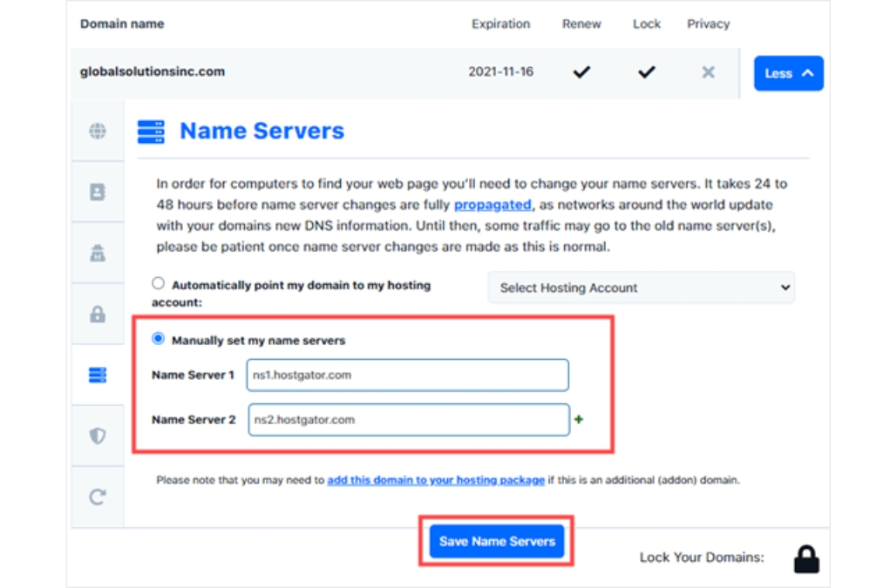Select Manually set my name servers radio
883x588 pixels.
coord(159,339)
